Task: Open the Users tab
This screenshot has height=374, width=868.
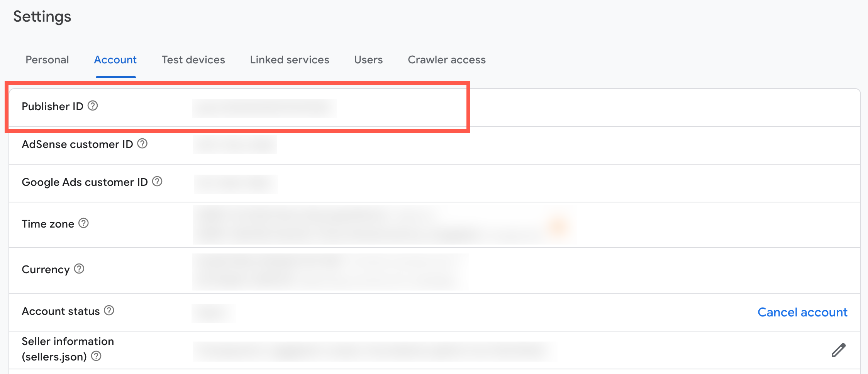Action: tap(368, 59)
